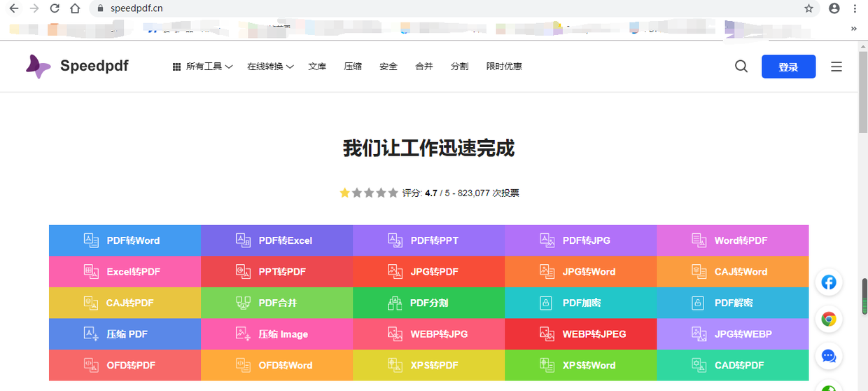
Task: Open the 压缩 menu item
Action: [353, 67]
